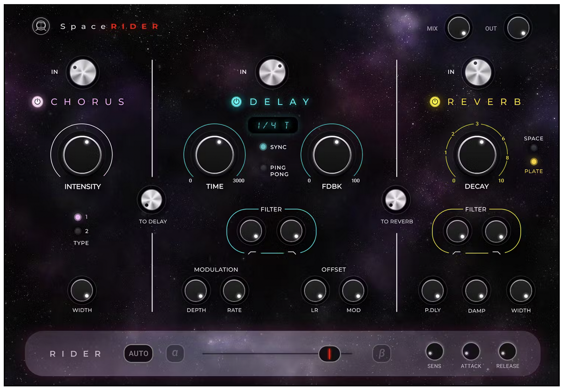The width and height of the screenshot is (565, 392).
Task: Select the delay TIME knob
Action: click(x=215, y=155)
